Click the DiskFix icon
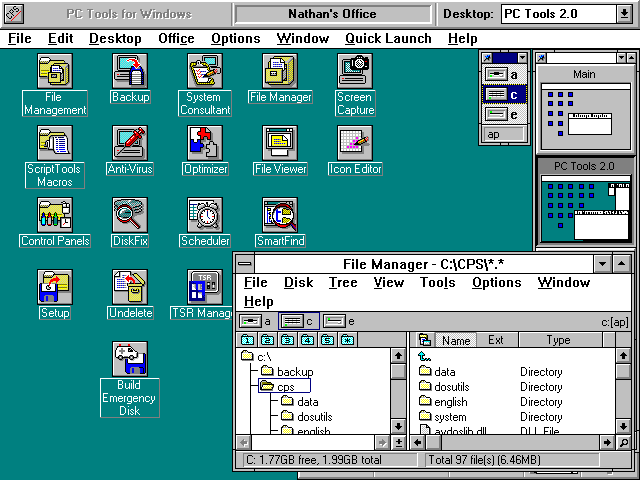The width and height of the screenshot is (640, 480). (x=130, y=215)
